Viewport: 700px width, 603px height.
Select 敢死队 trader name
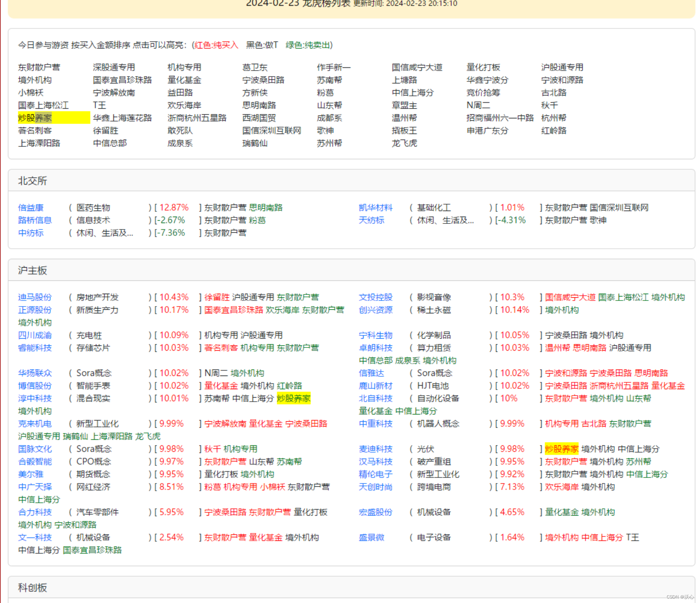(x=180, y=130)
